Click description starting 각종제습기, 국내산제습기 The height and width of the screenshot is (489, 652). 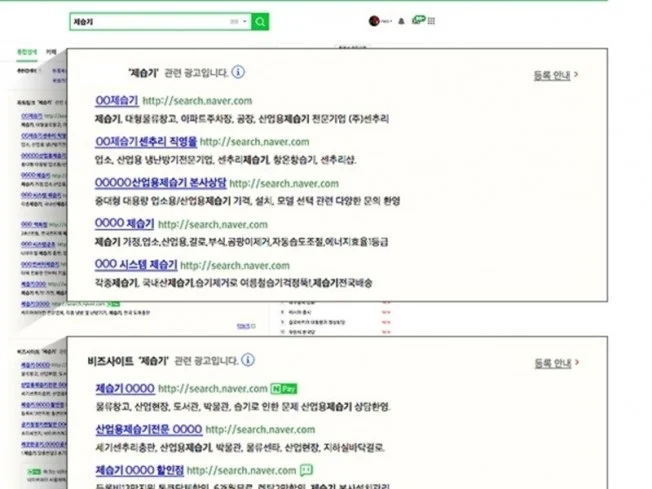[x=234, y=283]
